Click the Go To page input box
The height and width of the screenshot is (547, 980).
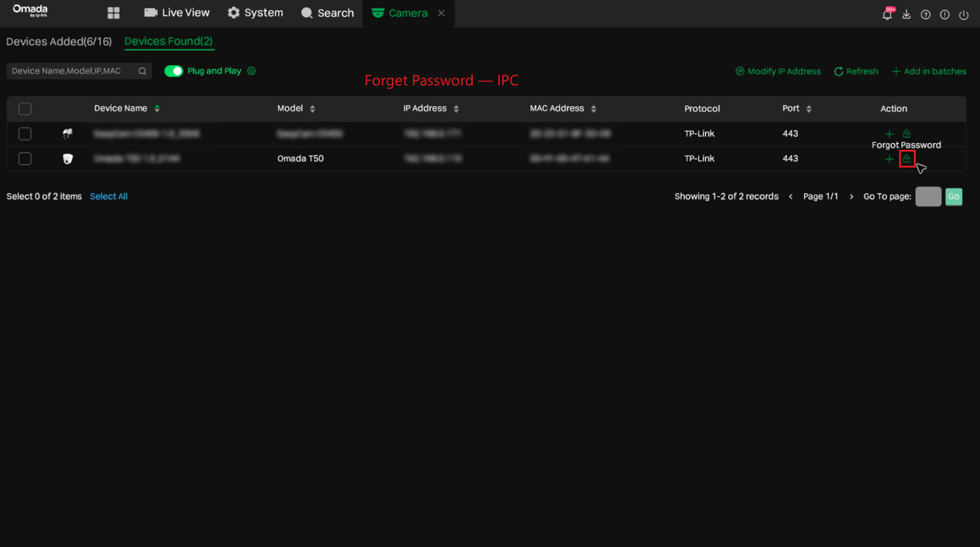928,196
